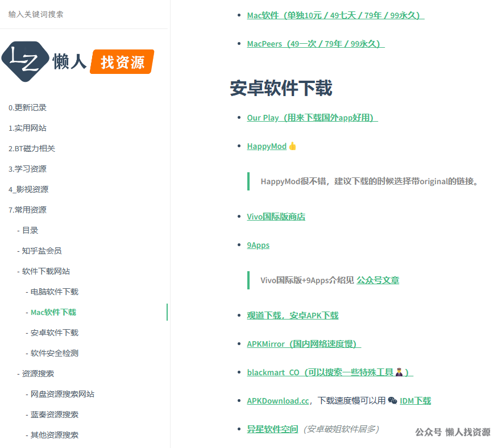Open the Mac软件 pricing link
This screenshot has height=448, width=502.
tap(335, 15)
